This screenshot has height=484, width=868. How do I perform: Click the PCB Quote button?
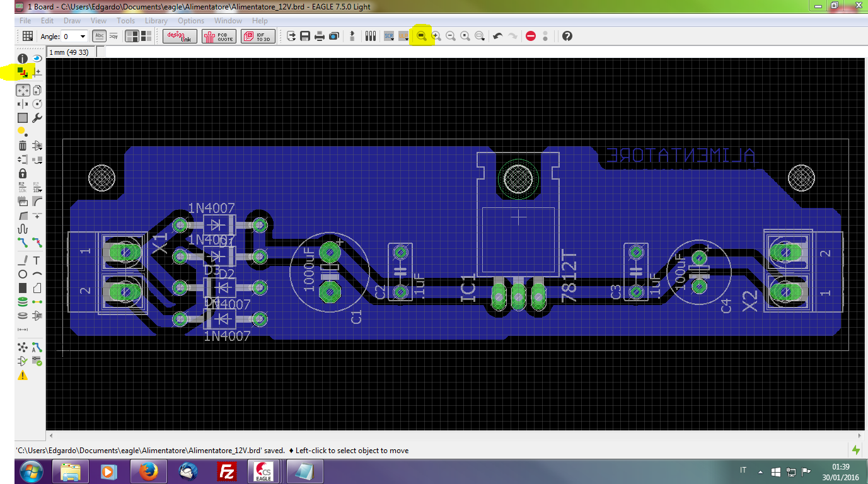pyautogui.click(x=219, y=37)
